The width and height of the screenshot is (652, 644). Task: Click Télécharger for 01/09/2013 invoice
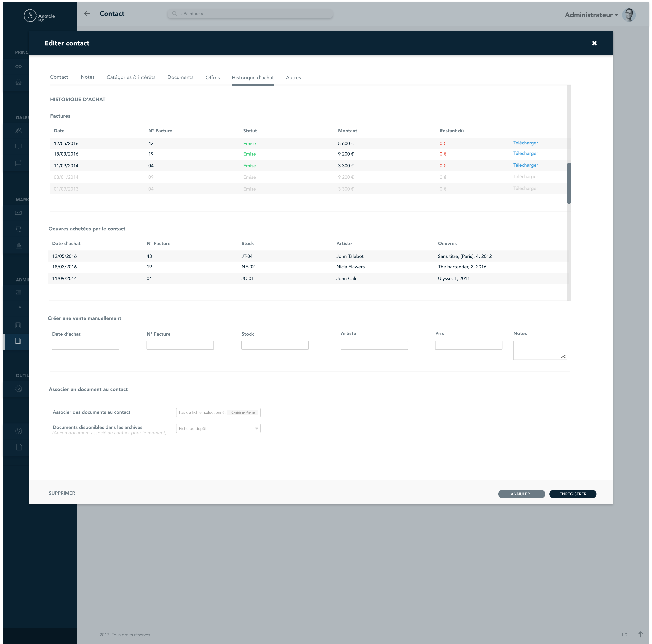tap(526, 189)
